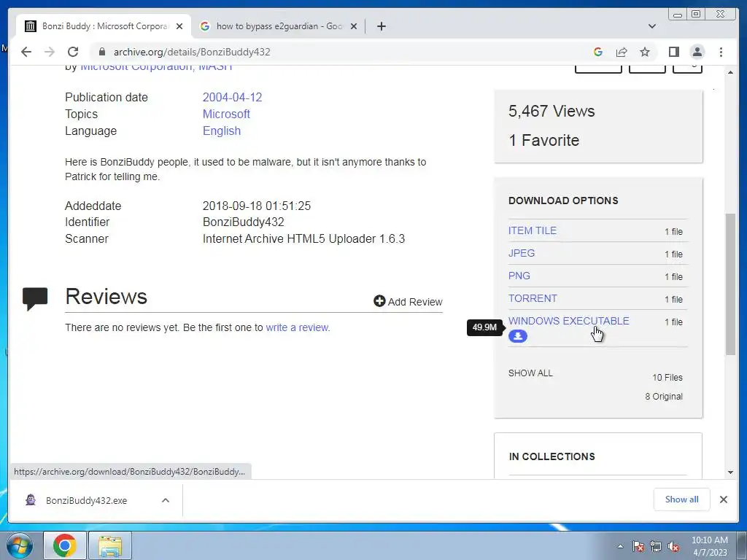Open a new tab with plus button
Image resolution: width=747 pixels, height=560 pixels.
(381, 26)
